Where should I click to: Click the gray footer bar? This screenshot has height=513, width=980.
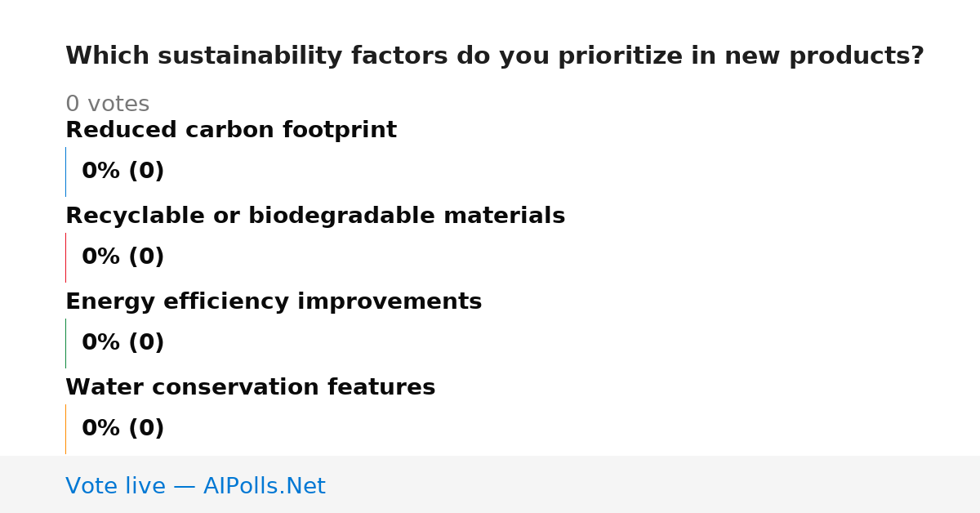point(490,484)
